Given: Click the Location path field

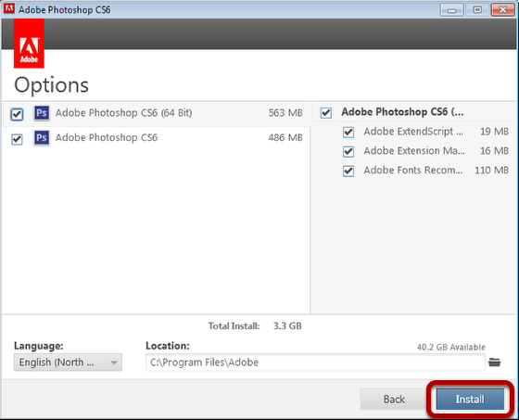Looking at the screenshot, I should (315, 362).
